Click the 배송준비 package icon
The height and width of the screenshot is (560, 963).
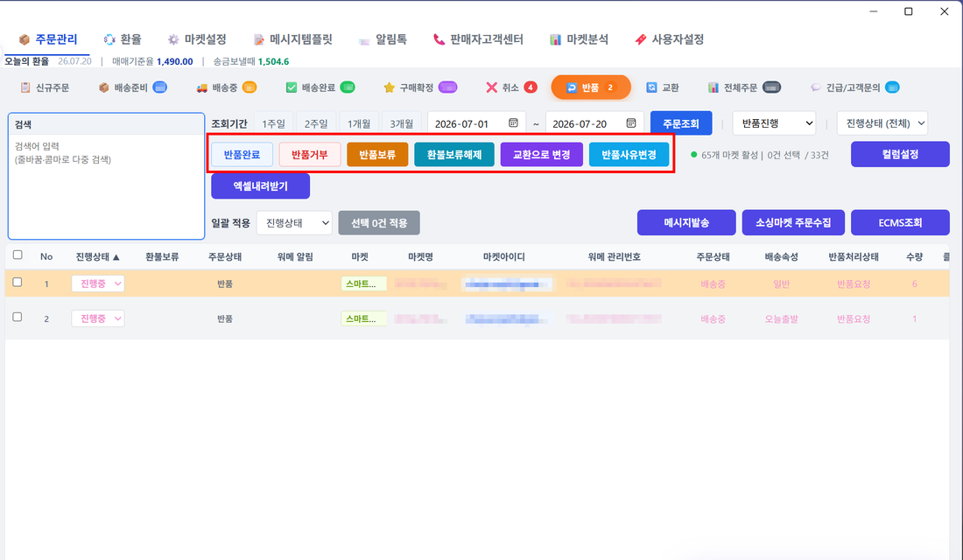tap(104, 87)
